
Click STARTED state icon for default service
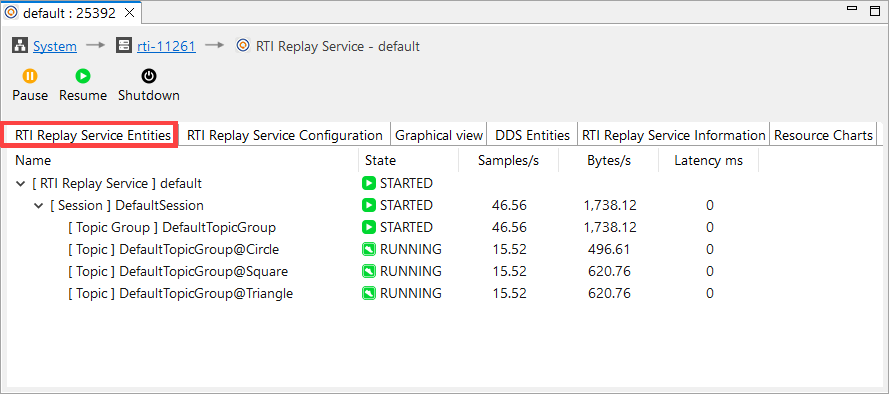(x=369, y=183)
